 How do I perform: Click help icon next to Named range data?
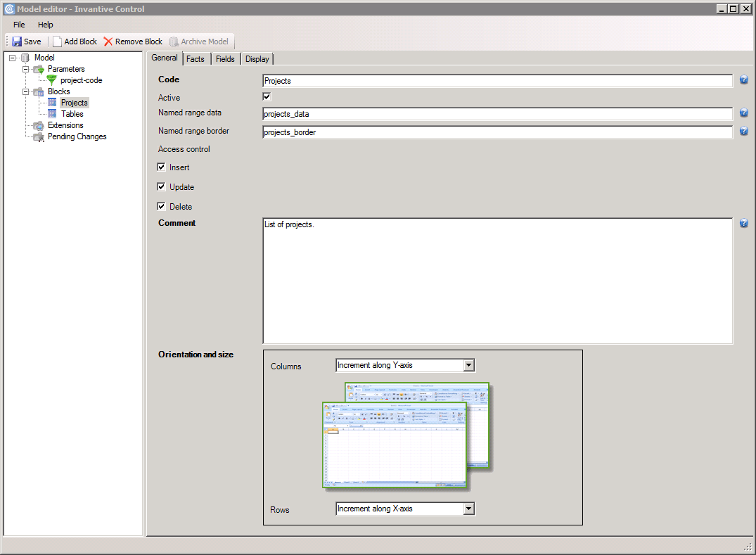pyautogui.click(x=743, y=113)
